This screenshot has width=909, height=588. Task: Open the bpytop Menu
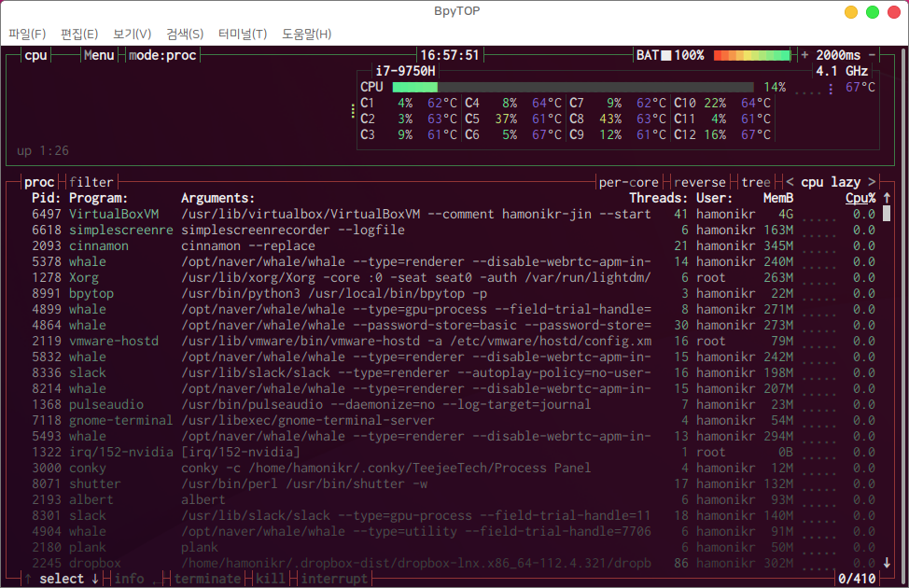pos(99,55)
